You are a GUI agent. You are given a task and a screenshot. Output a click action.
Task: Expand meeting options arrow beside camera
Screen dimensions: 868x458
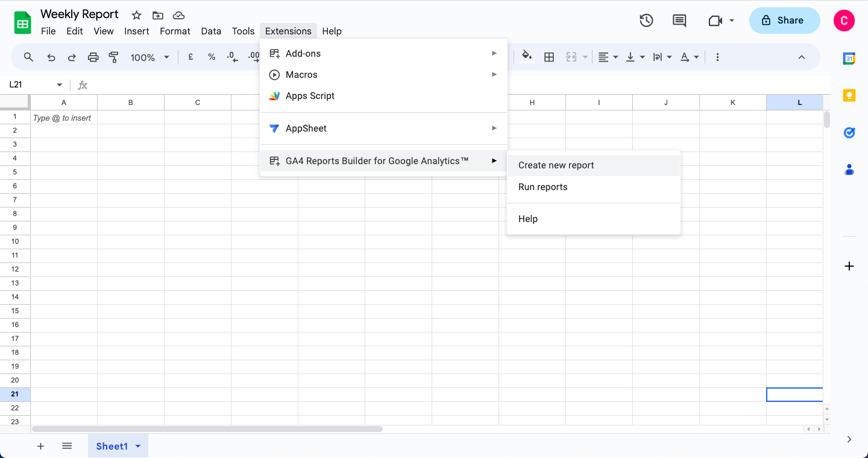click(732, 21)
